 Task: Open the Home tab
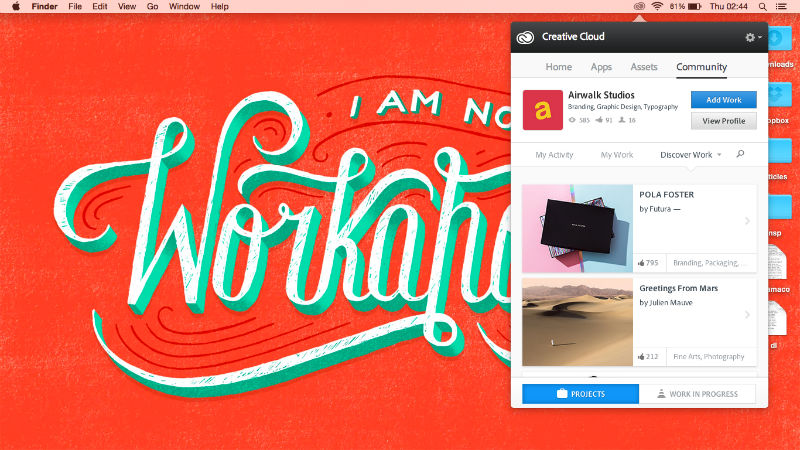tap(559, 67)
